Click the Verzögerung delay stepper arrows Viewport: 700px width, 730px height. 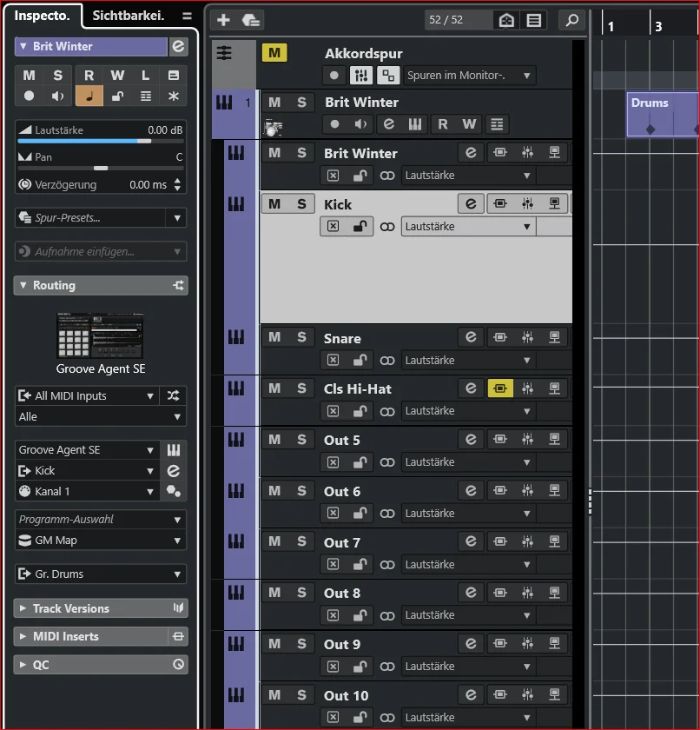click(177, 185)
